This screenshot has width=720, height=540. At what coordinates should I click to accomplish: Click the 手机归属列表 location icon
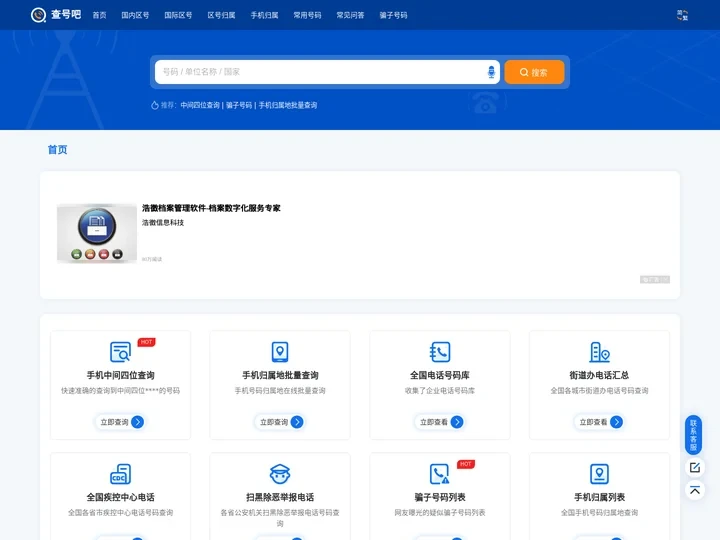599,474
